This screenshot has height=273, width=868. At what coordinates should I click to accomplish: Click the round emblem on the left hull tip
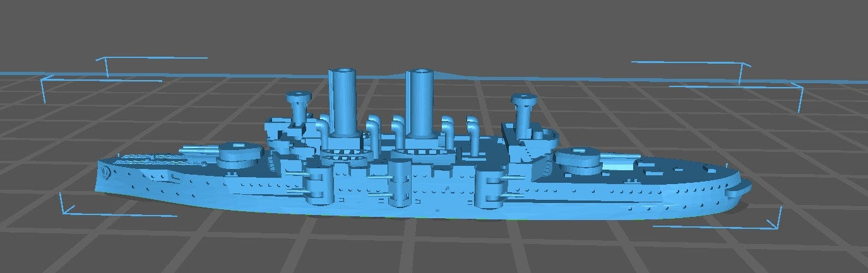point(106,171)
